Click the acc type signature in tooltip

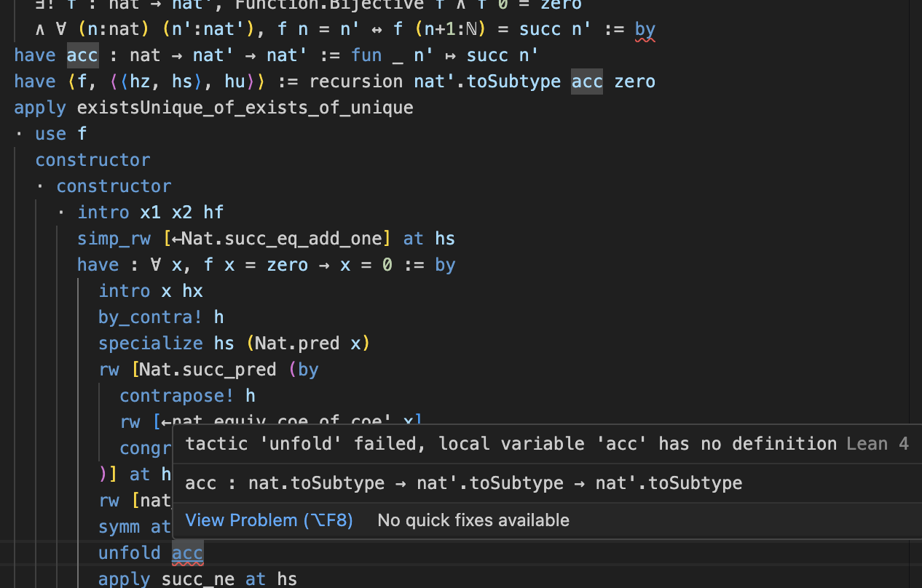(463, 483)
